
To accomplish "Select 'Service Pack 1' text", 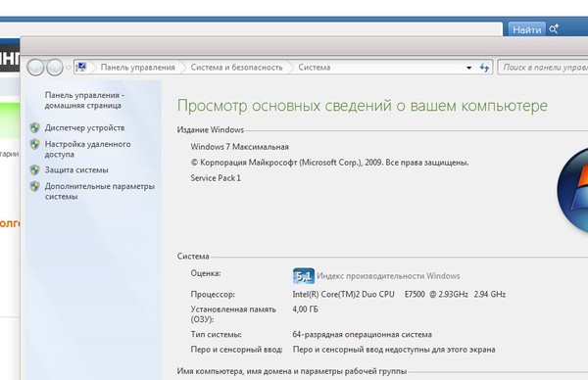I will [216, 178].
